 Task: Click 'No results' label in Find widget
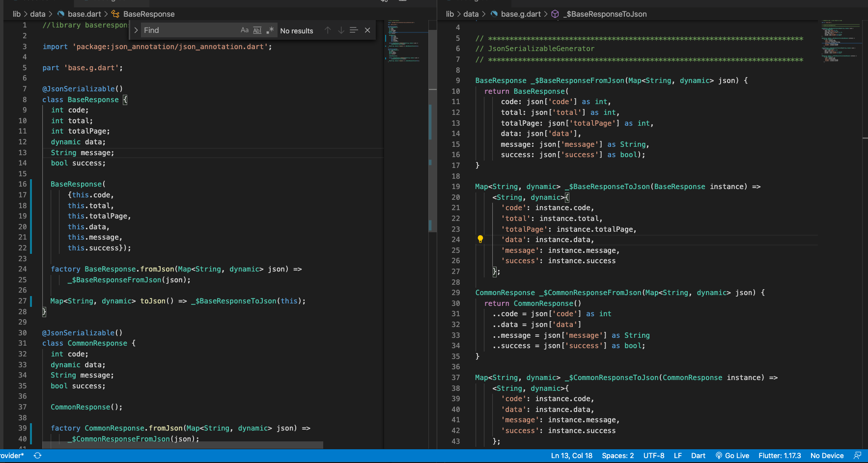(x=297, y=30)
